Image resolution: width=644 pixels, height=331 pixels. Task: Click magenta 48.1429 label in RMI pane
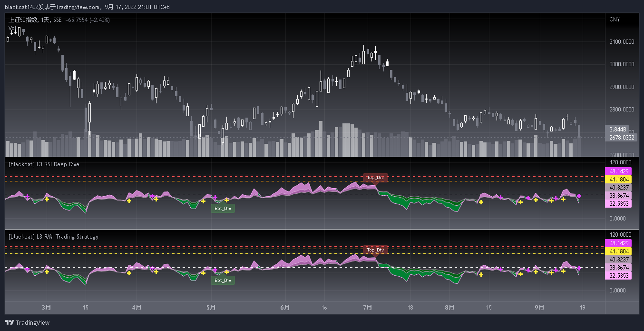(x=618, y=243)
